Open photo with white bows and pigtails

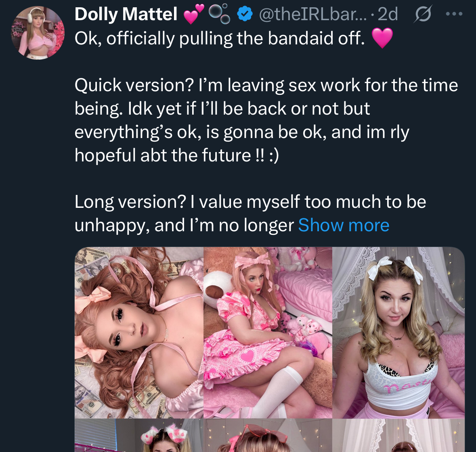click(398, 332)
